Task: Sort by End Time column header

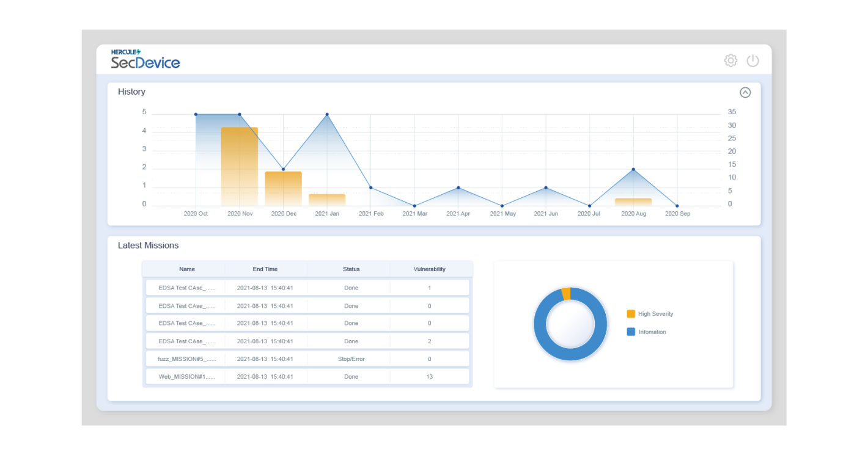Action: pyautogui.click(x=265, y=269)
